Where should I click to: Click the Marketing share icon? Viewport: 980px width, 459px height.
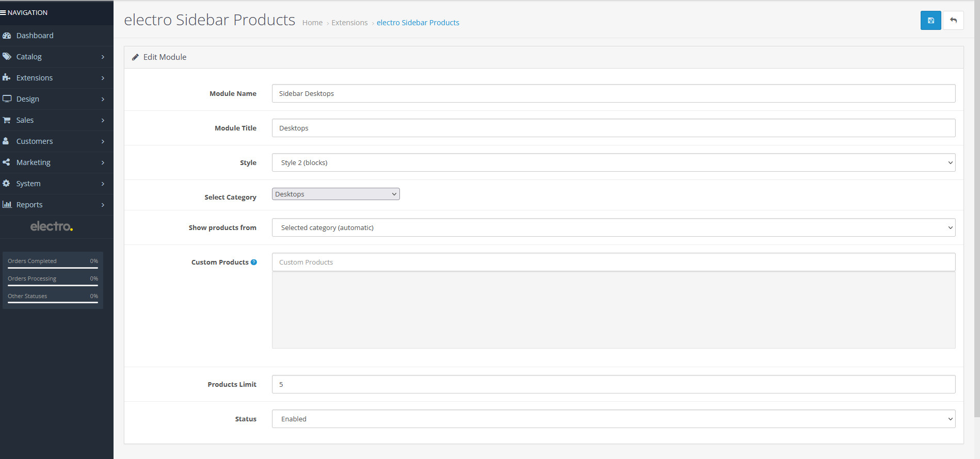point(6,162)
